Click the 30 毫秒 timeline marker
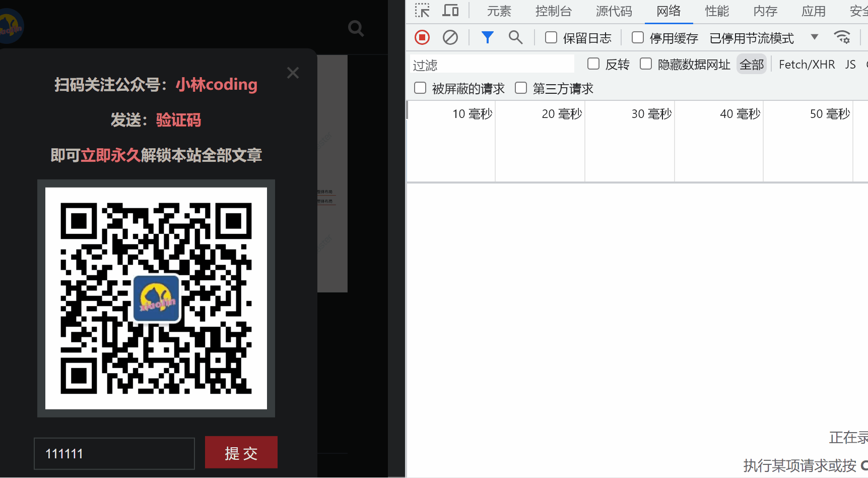 pyautogui.click(x=651, y=114)
